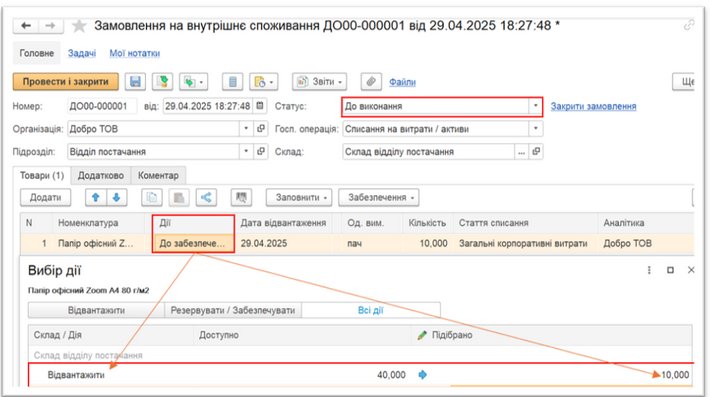Split row with share-like icon
This screenshot has height=397, width=710.
coord(206,197)
